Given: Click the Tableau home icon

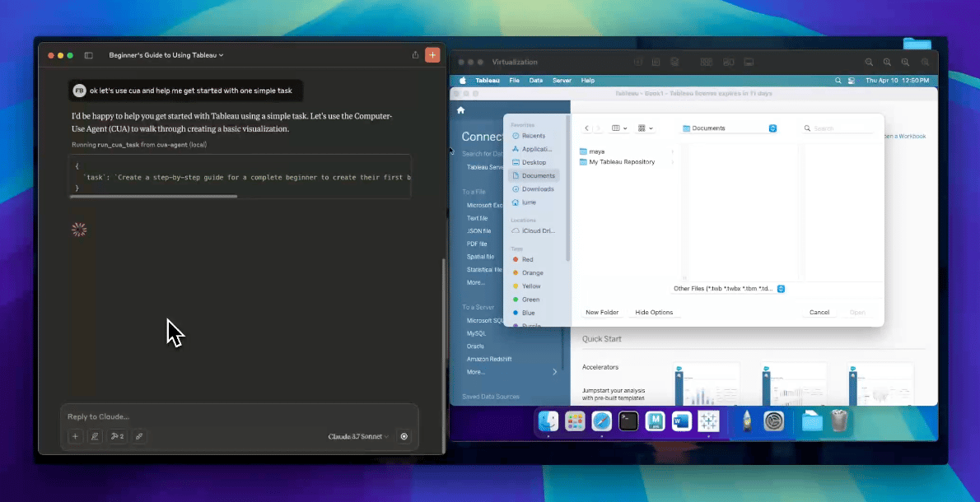Looking at the screenshot, I should pyautogui.click(x=460, y=110).
